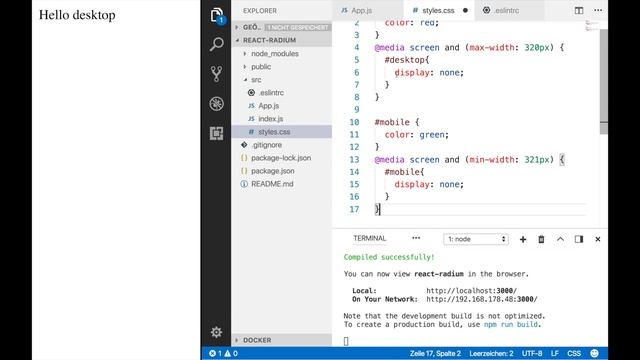Maximize terminal panel with the up chevron
The width and height of the screenshot is (640, 360).
560,239
